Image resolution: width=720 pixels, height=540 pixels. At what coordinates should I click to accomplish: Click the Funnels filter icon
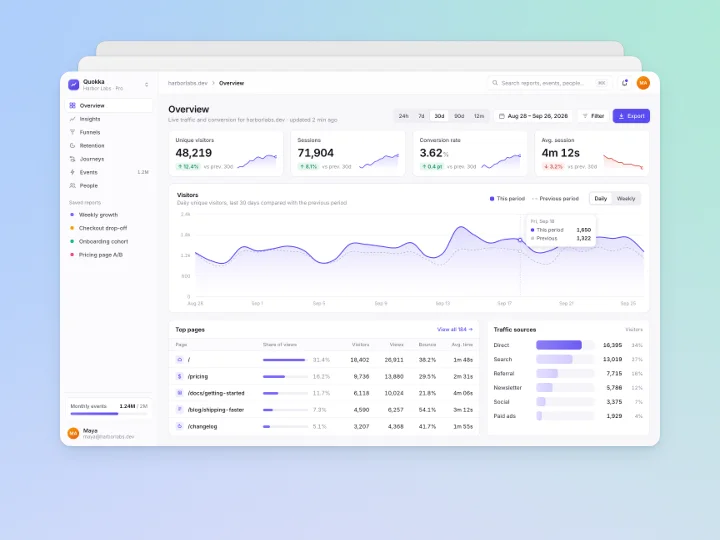coord(72,132)
